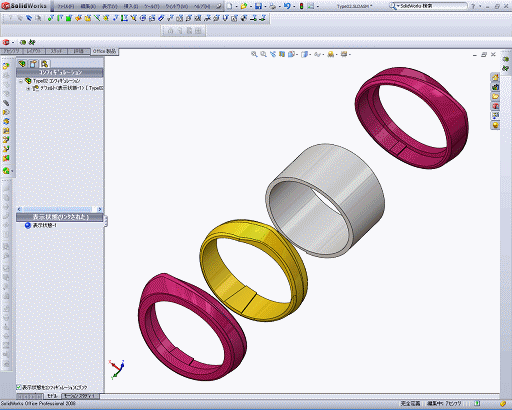Switch to the Office 製品 tab
512x410 pixels.
pos(104,51)
